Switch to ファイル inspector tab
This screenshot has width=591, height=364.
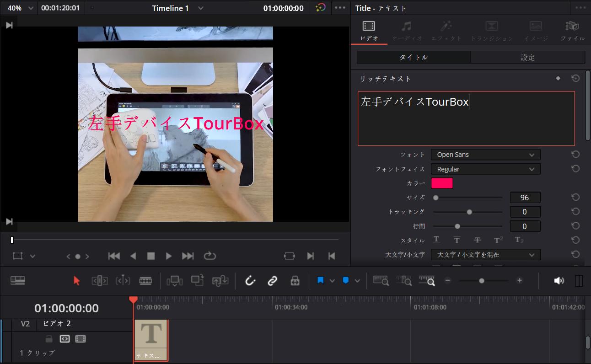click(x=573, y=31)
